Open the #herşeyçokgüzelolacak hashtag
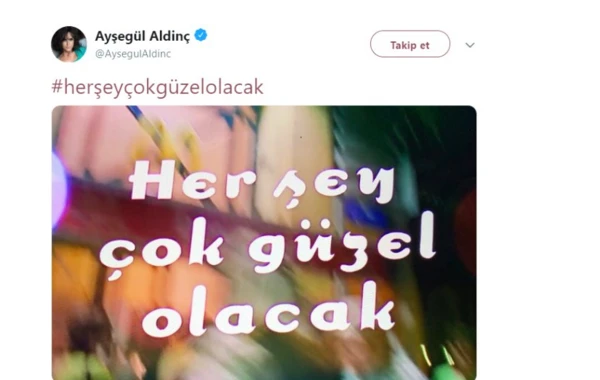Screen dimensions: 600x380 157,87
